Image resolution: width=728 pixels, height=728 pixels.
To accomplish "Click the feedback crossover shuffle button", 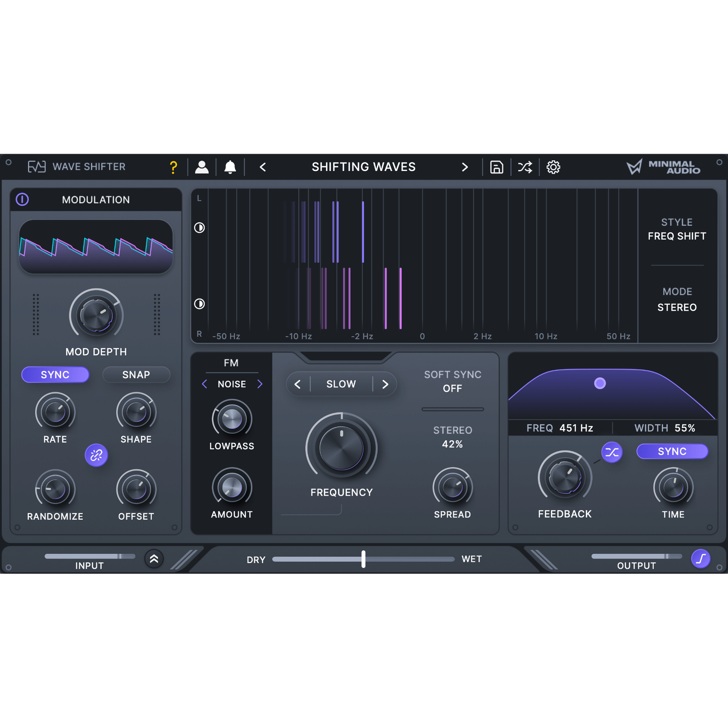I will [x=612, y=452].
